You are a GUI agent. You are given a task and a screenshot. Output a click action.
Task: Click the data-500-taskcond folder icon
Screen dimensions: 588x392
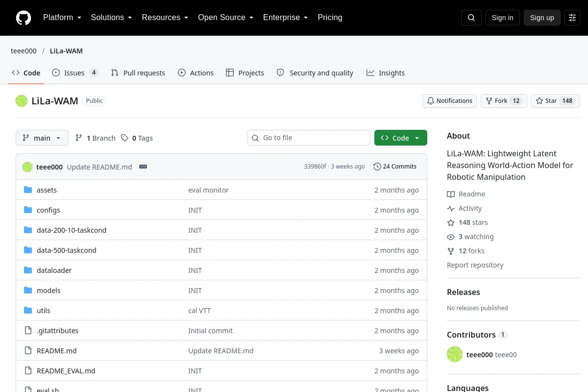coord(28,250)
